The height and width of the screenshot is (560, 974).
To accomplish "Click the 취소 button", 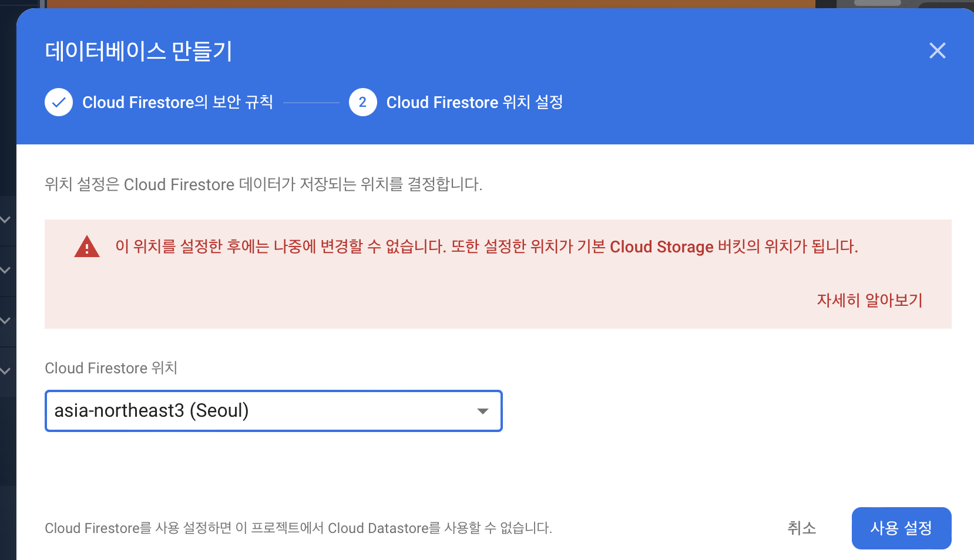I will click(802, 528).
